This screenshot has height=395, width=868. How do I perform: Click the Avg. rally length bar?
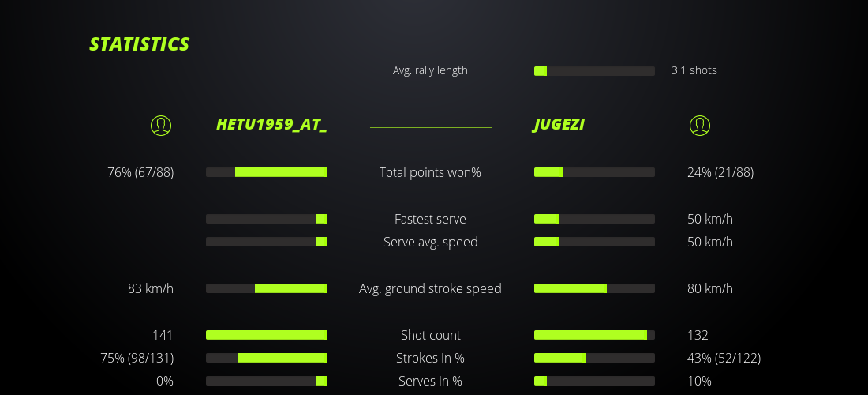pos(594,71)
